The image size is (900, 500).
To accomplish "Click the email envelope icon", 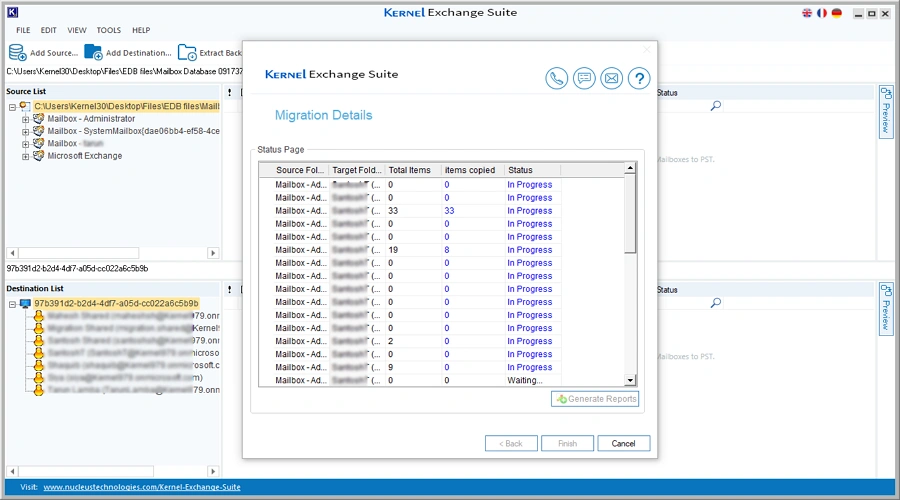I will [611, 78].
